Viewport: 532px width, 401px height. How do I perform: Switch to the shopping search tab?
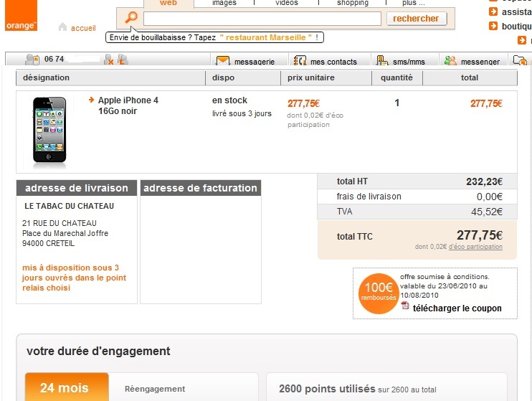[x=353, y=3]
